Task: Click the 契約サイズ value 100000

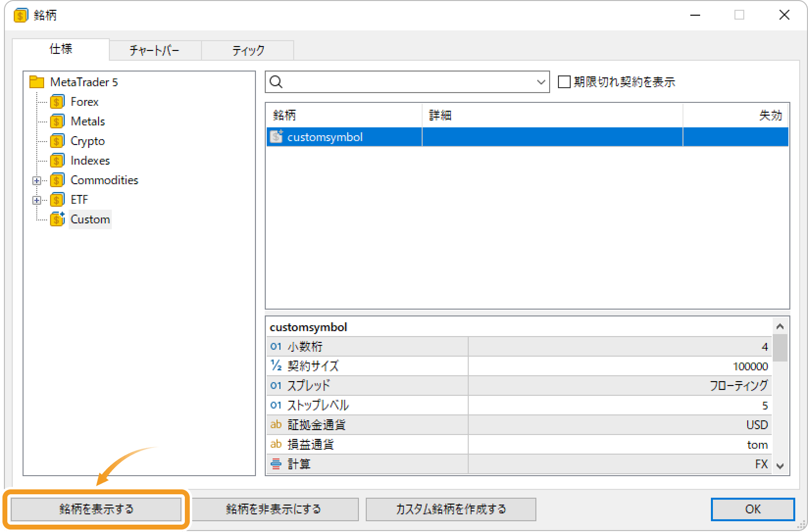Action: pos(750,366)
